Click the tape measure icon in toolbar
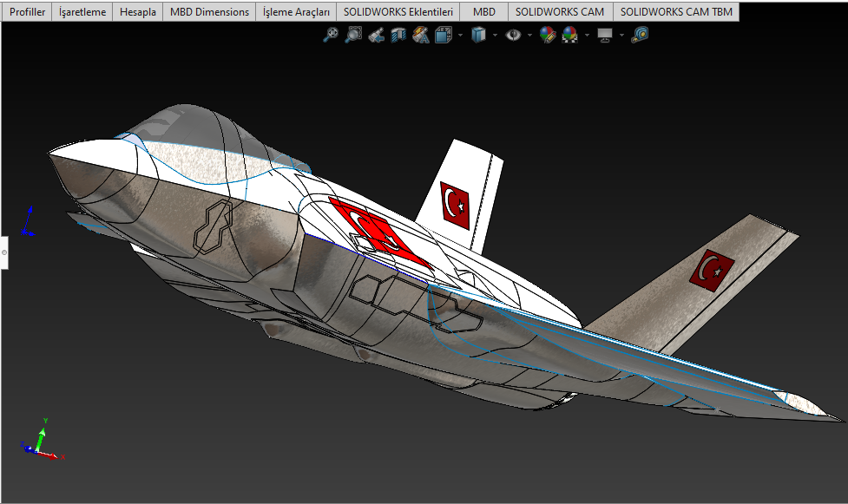 640,36
